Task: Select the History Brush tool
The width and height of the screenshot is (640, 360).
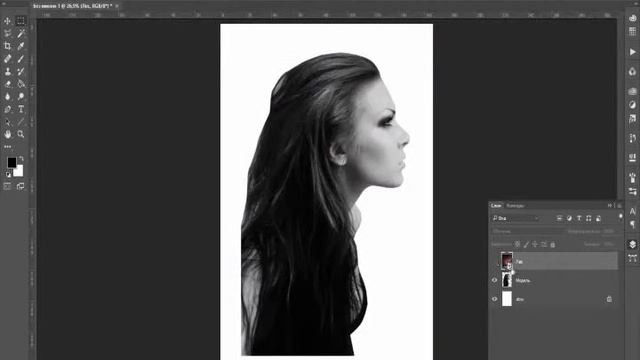Action: click(x=20, y=71)
